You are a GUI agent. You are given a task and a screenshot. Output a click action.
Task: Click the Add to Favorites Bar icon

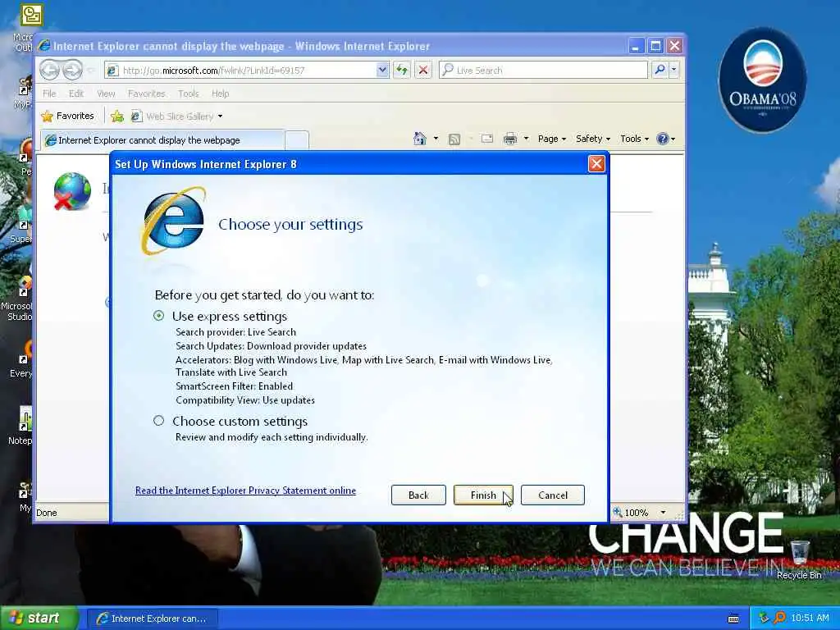[x=117, y=116]
